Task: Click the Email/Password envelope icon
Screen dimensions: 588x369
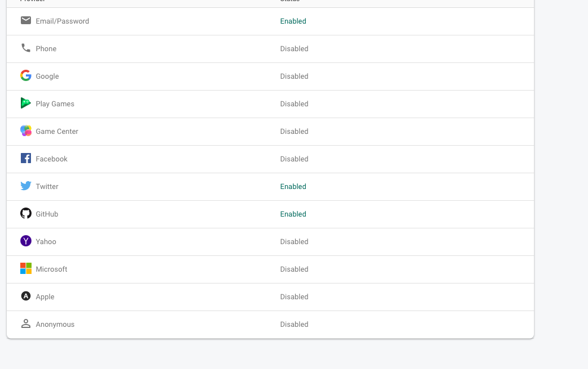Action: click(26, 20)
